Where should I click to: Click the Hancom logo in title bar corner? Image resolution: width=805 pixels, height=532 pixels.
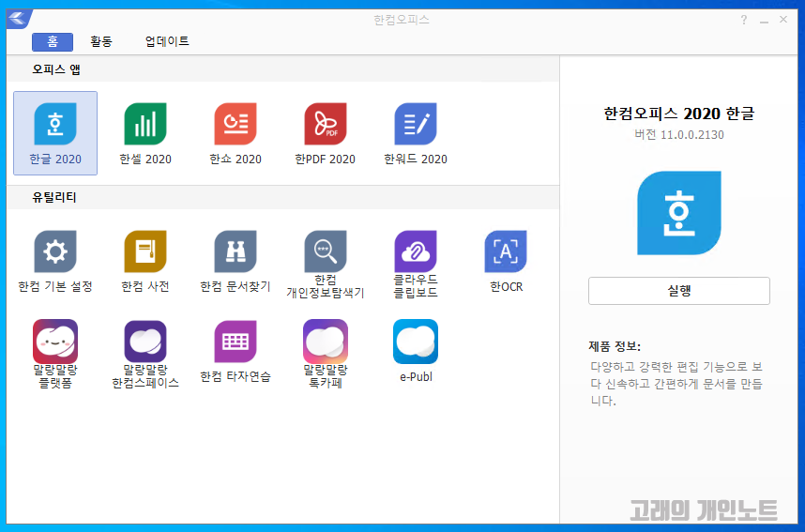pyautogui.click(x=18, y=19)
